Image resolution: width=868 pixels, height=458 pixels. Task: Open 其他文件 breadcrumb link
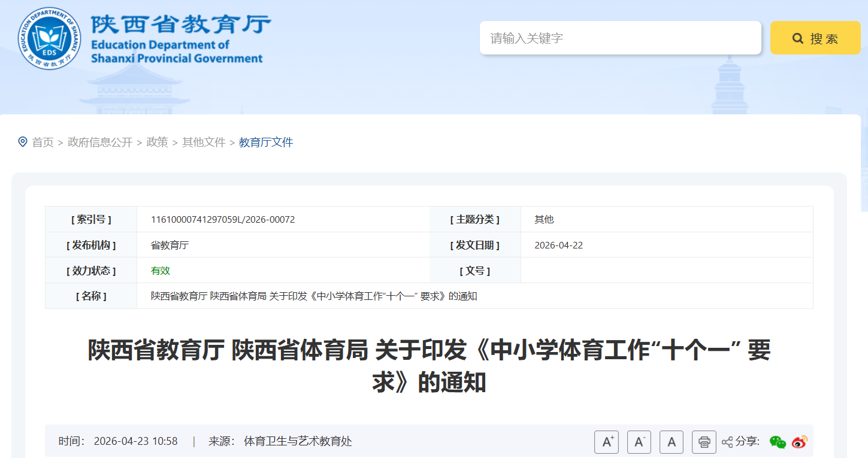pyautogui.click(x=204, y=142)
